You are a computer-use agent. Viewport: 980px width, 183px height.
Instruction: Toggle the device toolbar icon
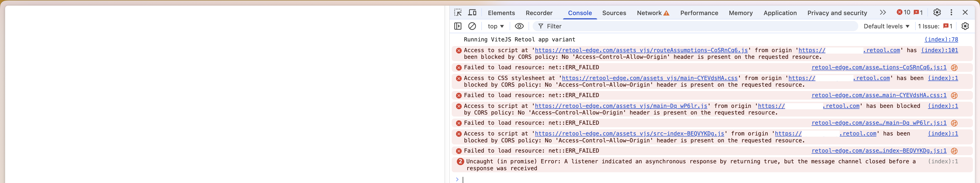click(472, 13)
